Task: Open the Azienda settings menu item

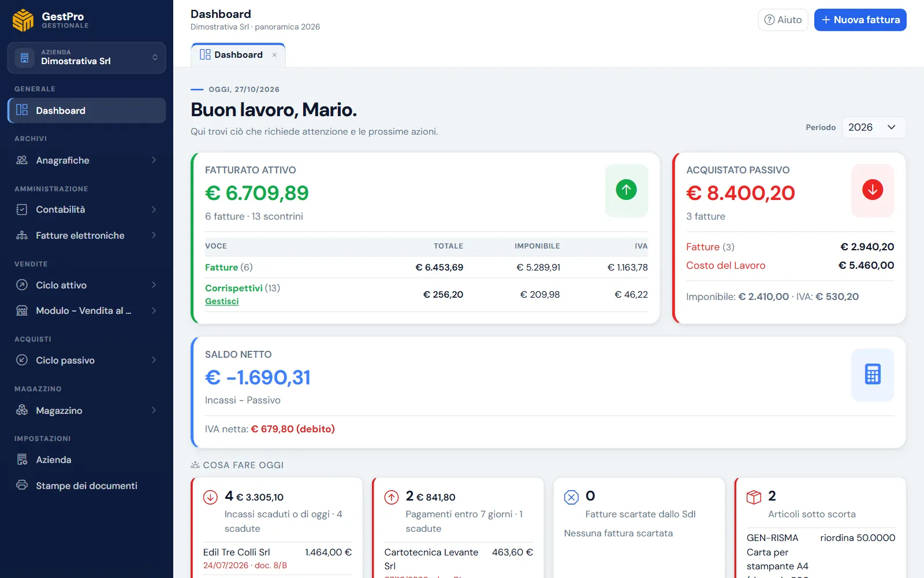Action: [x=87, y=460]
